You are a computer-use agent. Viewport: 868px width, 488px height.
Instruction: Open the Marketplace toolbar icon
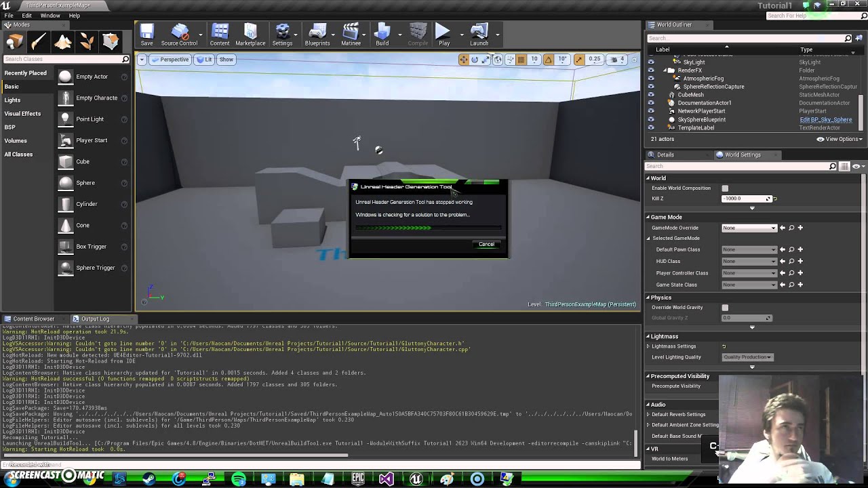250,35
